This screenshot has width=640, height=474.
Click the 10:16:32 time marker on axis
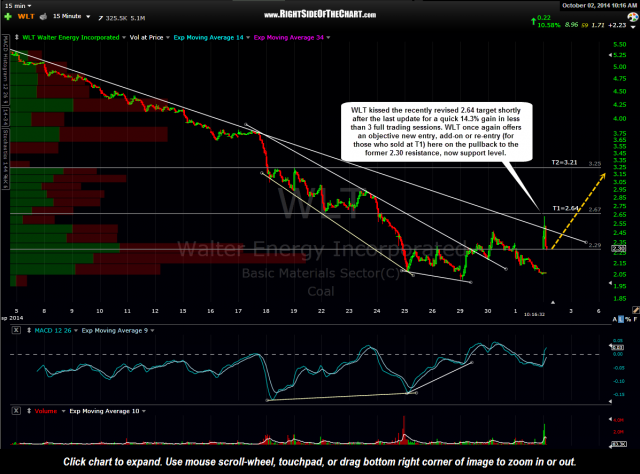[534, 314]
